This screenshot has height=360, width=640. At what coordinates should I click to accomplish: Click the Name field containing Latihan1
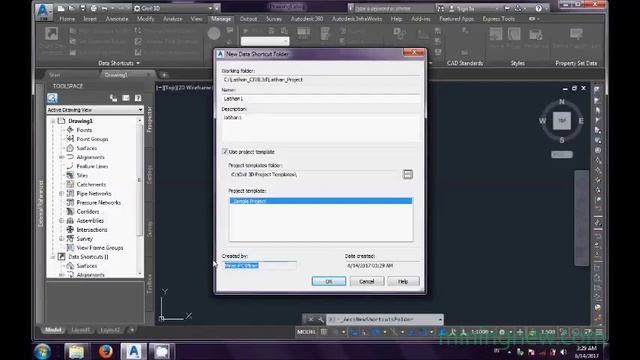point(321,99)
